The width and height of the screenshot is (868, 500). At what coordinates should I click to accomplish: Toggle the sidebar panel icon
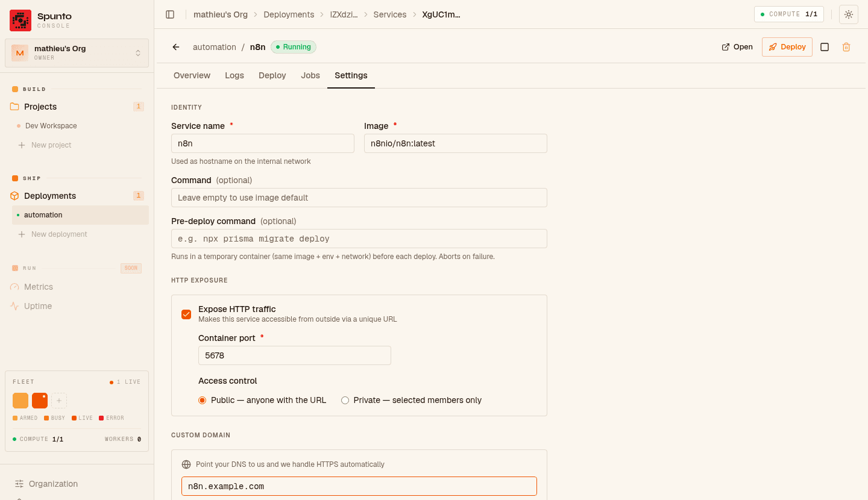tap(170, 14)
